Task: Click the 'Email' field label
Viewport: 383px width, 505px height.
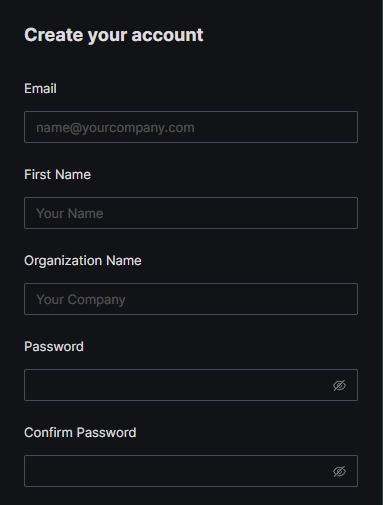Action: point(40,89)
